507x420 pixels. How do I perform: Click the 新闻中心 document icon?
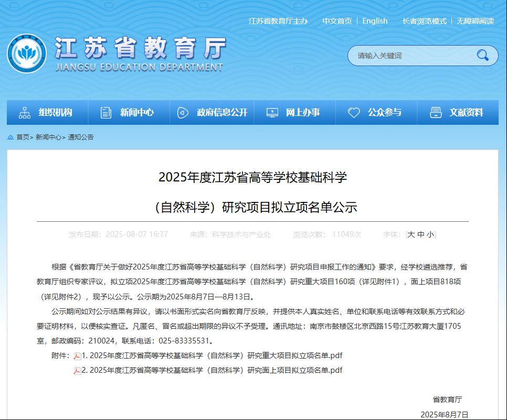click(106, 113)
